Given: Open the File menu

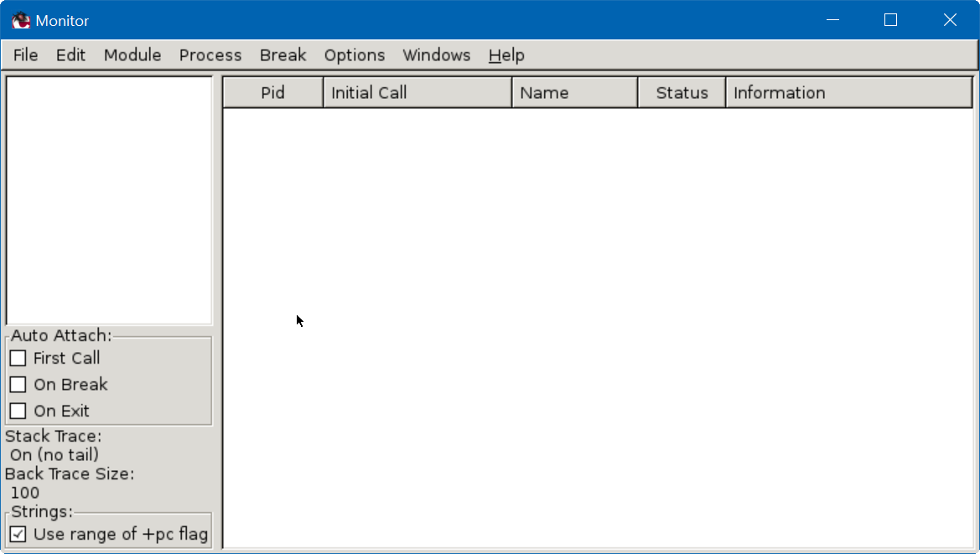Looking at the screenshot, I should pyautogui.click(x=26, y=55).
